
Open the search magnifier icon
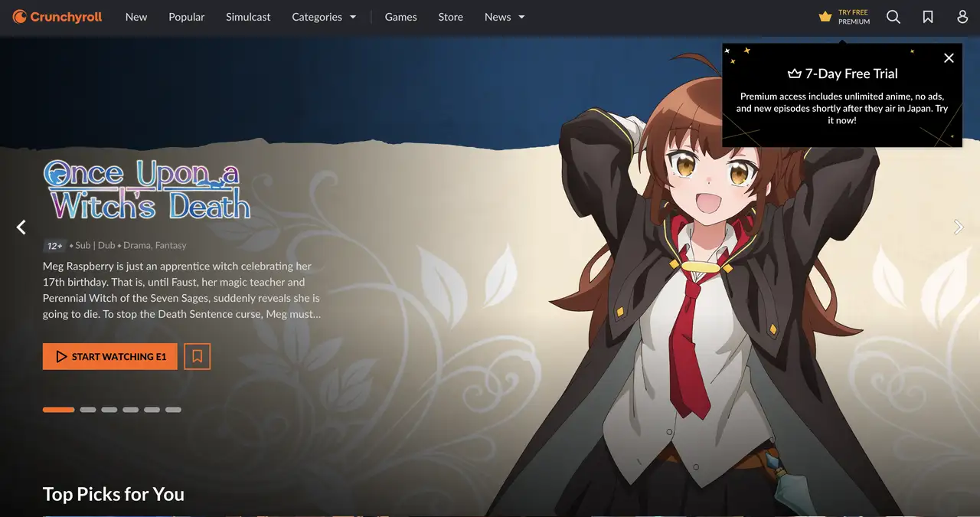pyautogui.click(x=893, y=17)
